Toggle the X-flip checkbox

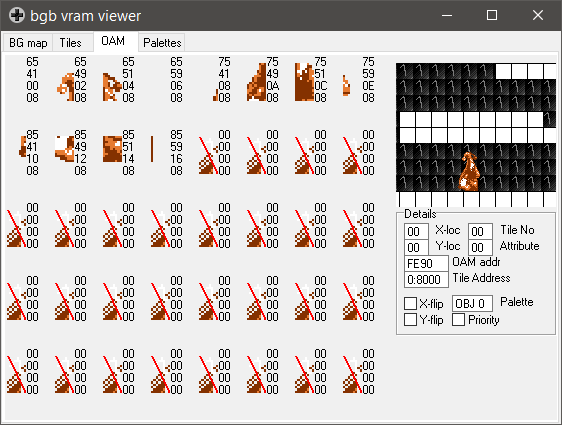click(x=410, y=304)
